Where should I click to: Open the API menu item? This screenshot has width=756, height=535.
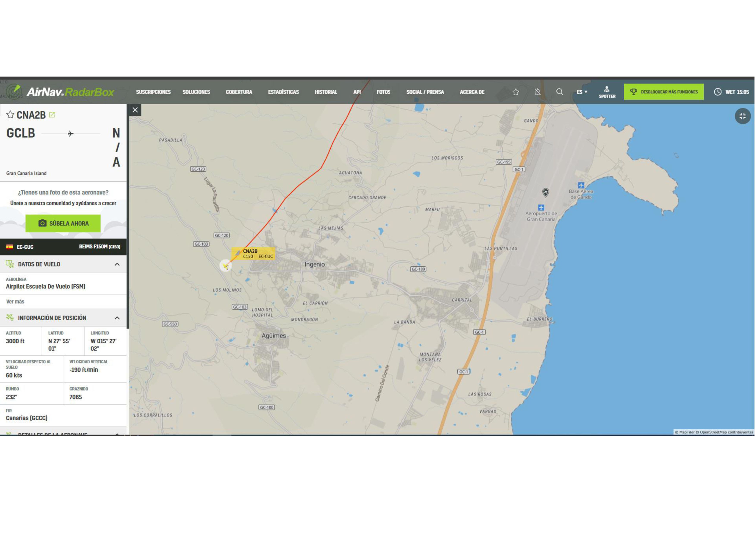point(357,92)
